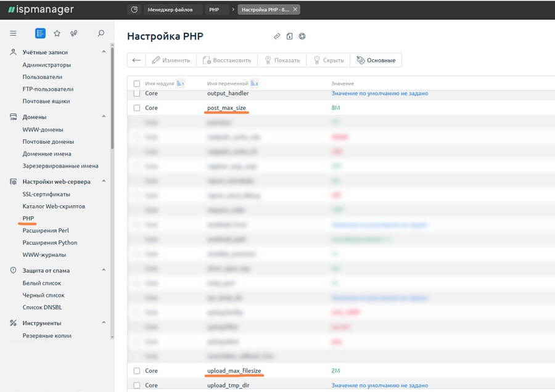
Task: Collapse the Учётные записи section
Action: point(104,52)
